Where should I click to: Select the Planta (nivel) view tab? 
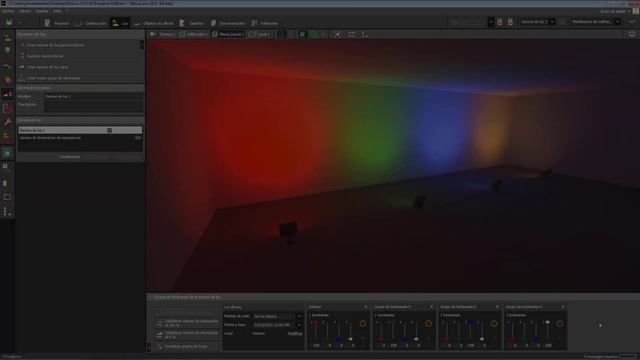[x=228, y=35]
